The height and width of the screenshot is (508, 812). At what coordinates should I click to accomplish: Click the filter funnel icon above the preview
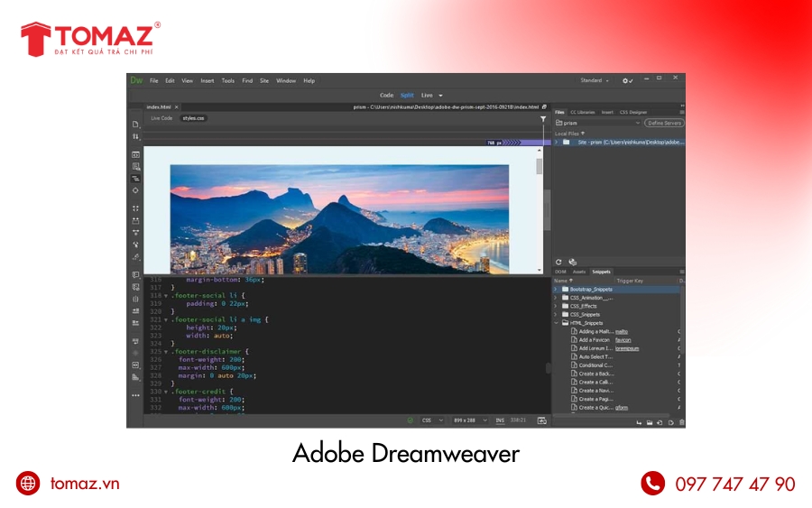[543, 119]
